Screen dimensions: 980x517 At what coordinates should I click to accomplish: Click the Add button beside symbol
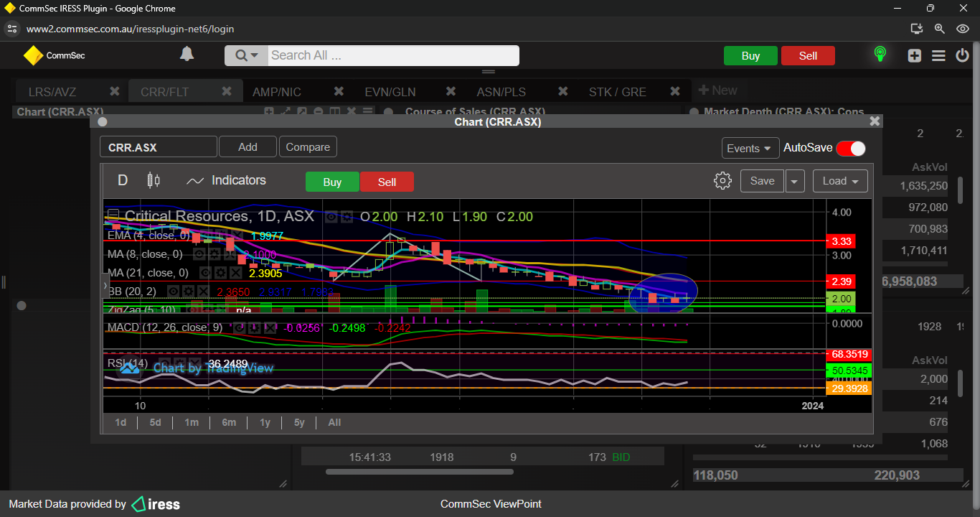(x=248, y=147)
